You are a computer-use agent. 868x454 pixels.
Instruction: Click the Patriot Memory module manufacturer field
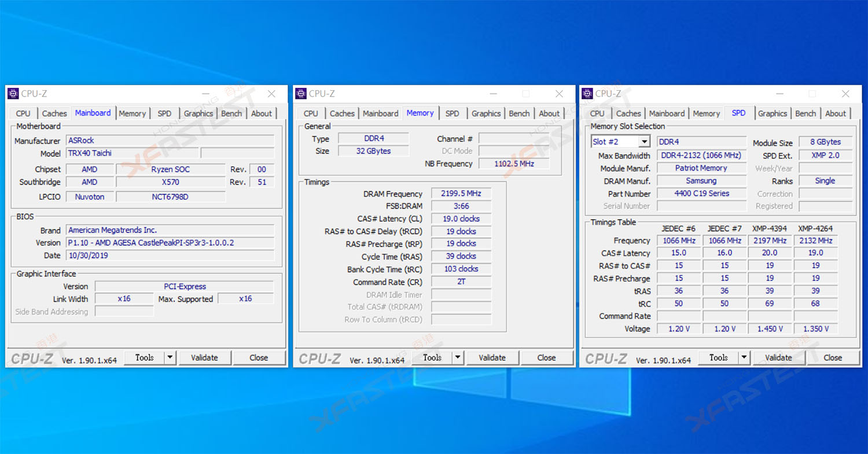(x=701, y=168)
